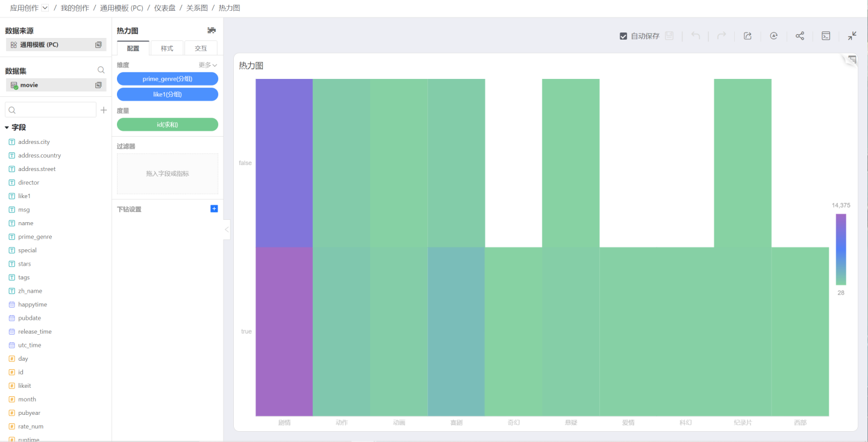This screenshot has width=868, height=442.
Task: Open the 应用创作 breadcrumb dropdown
Action: coord(45,8)
